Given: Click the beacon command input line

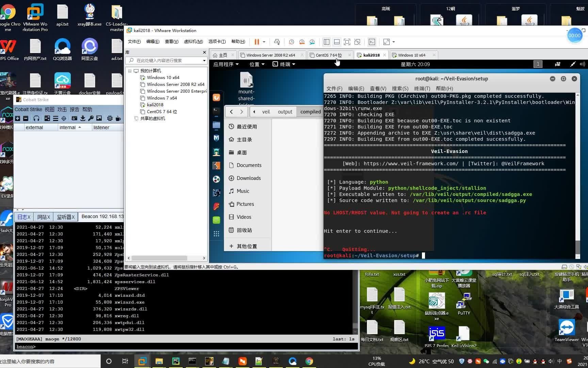Looking at the screenshot, I should (x=186, y=347).
